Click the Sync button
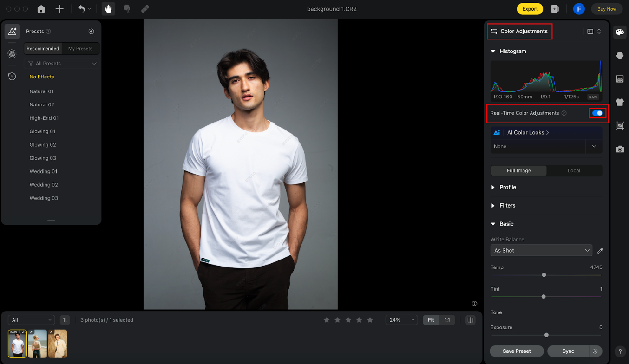629x364 pixels. [568, 351]
